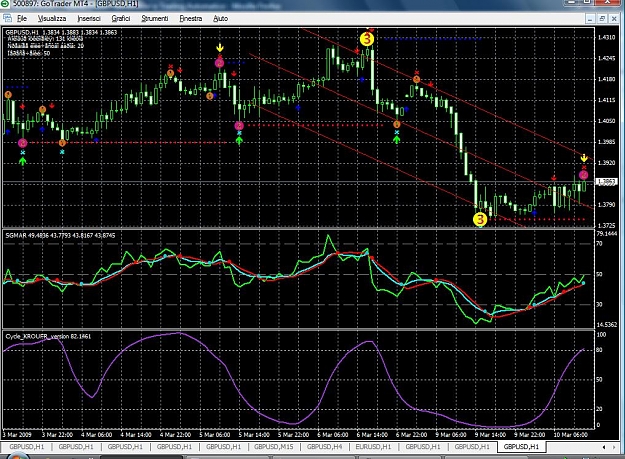Open the Aiuto menu
The width and height of the screenshot is (625, 459).
point(220,18)
